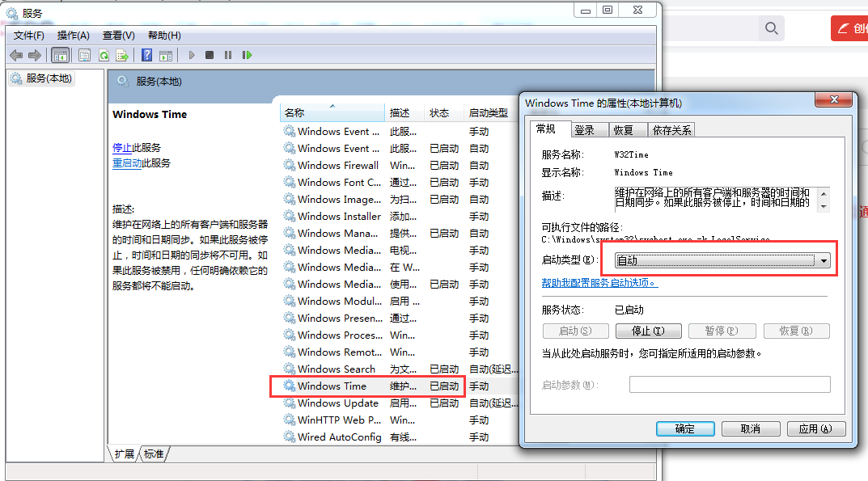Image resolution: width=868 pixels, height=481 pixels.
Task: Click the 确定 button
Action: pyautogui.click(x=685, y=428)
